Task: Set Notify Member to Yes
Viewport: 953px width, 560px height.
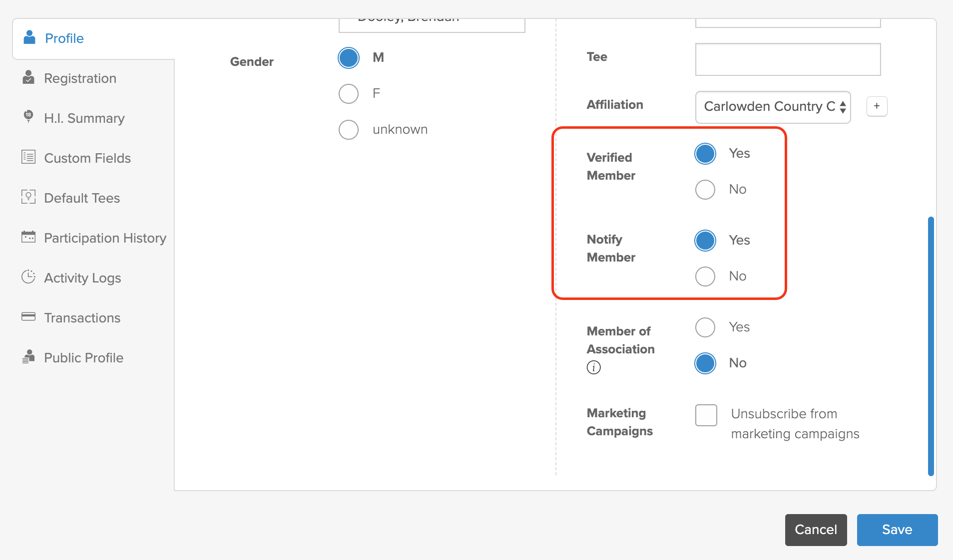Action: click(x=705, y=241)
